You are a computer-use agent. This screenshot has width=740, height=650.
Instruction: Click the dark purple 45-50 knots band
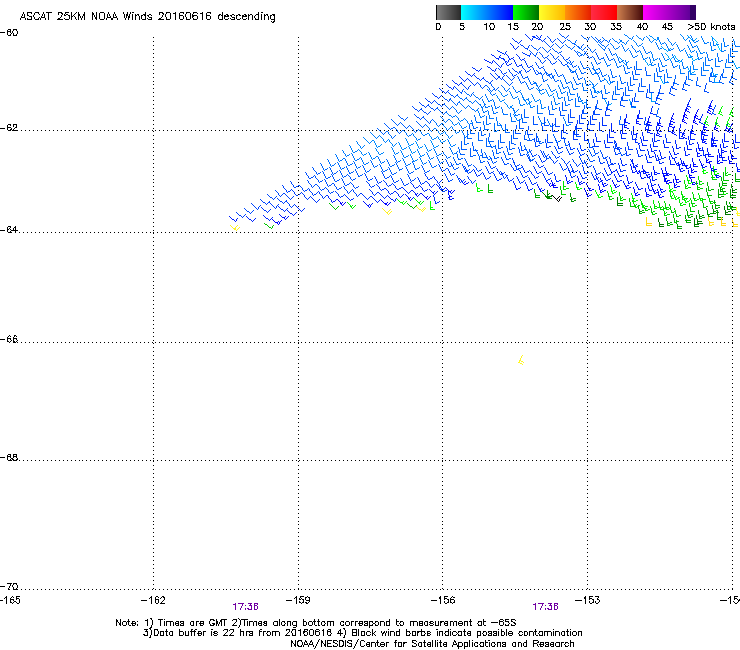682,12
